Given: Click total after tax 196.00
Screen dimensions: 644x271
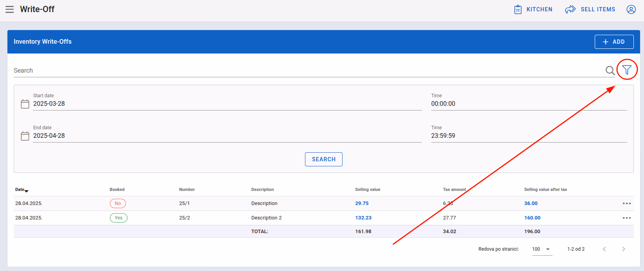Looking at the screenshot, I should point(532,232).
